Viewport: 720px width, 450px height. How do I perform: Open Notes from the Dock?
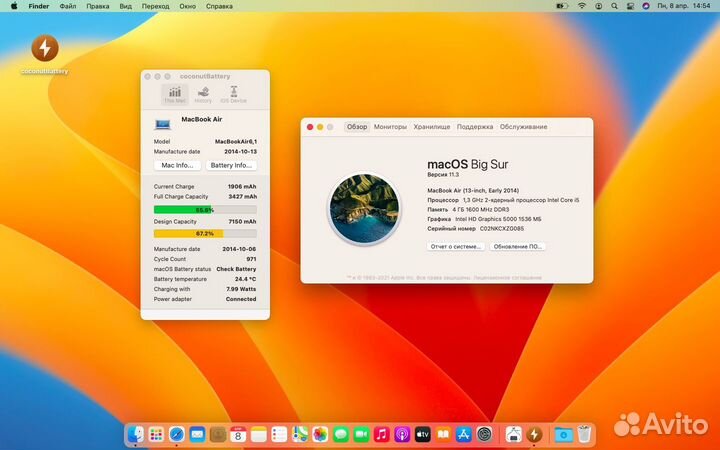click(259, 434)
